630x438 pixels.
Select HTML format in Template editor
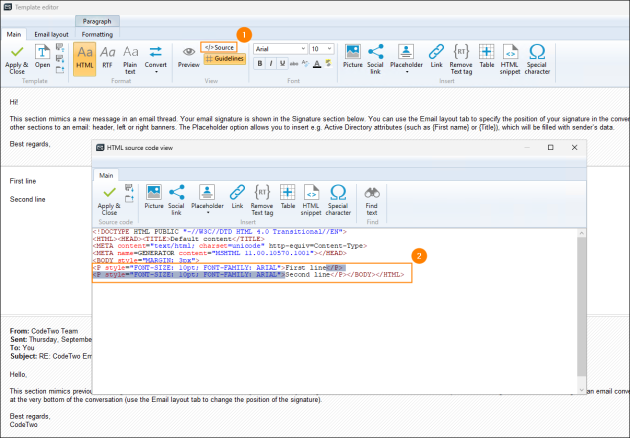85,59
